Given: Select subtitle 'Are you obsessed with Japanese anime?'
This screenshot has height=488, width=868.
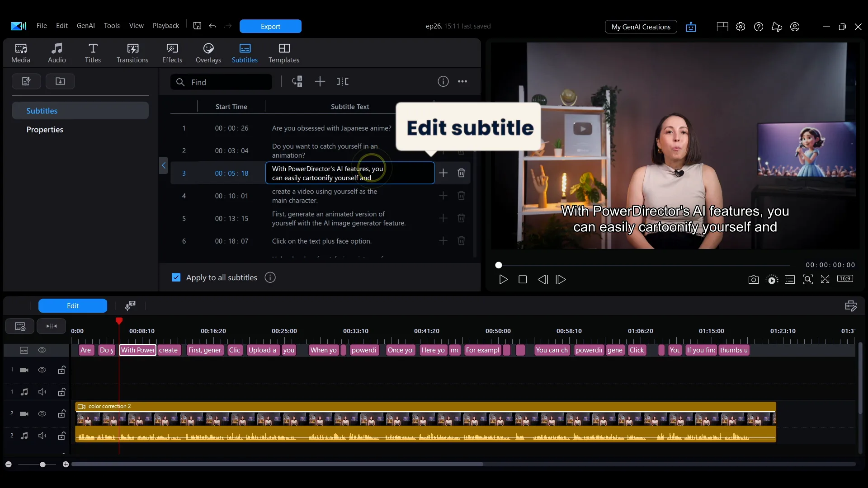Looking at the screenshot, I should pyautogui.click(x=331, y=128).
